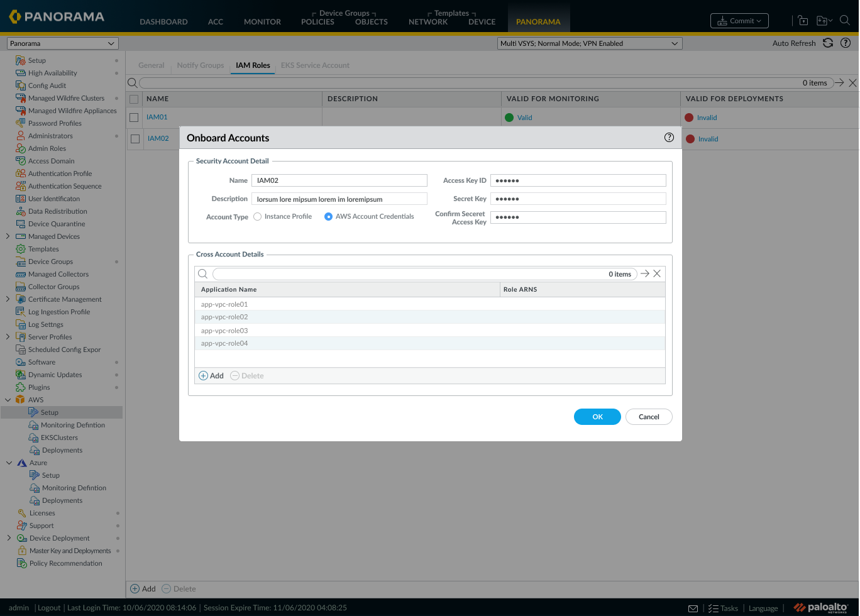Open the help icon in Onboard Accounts dialog
Viewport: 860px width, 616px height.
point(669,138)
